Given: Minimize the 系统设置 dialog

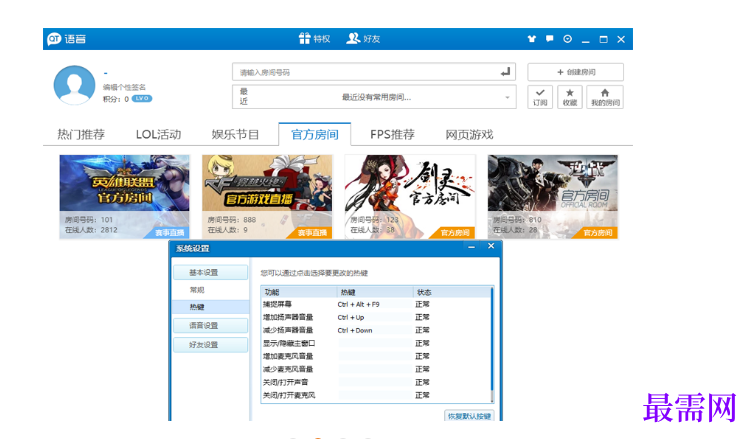Looking at the screenshot, I should (x=471, y=246).
